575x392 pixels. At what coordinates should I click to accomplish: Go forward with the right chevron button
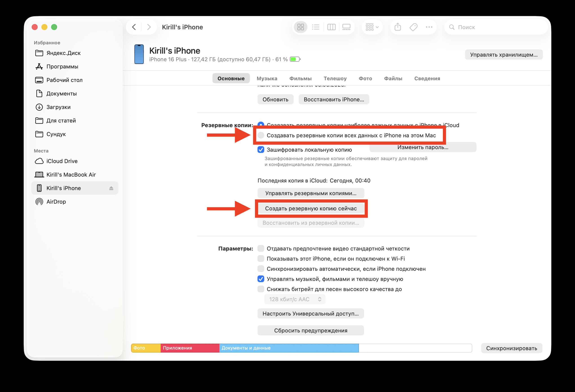149,27
